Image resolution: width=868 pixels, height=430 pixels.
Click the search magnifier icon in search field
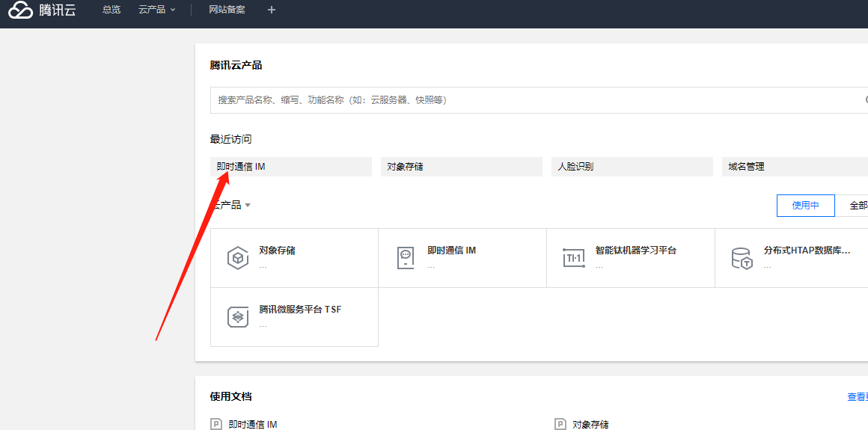pos(866,99)
